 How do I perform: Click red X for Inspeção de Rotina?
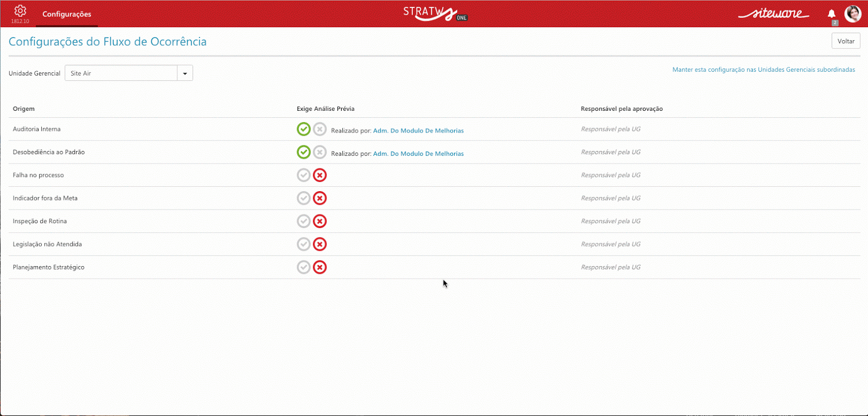pyautogui.click(x=320, y=221)
